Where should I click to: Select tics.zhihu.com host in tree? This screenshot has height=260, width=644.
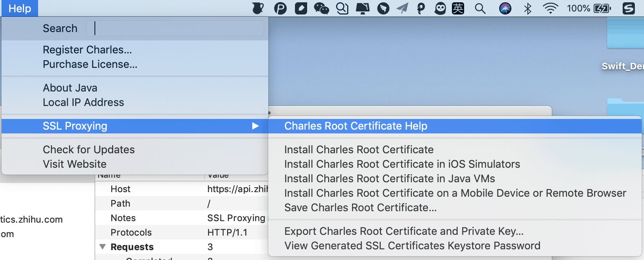pos(31,220)
